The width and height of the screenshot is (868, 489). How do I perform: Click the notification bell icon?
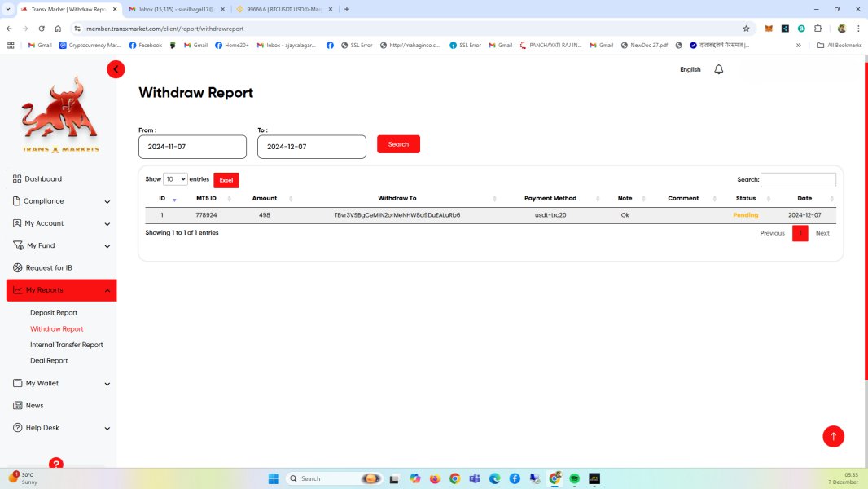point(718,69)
